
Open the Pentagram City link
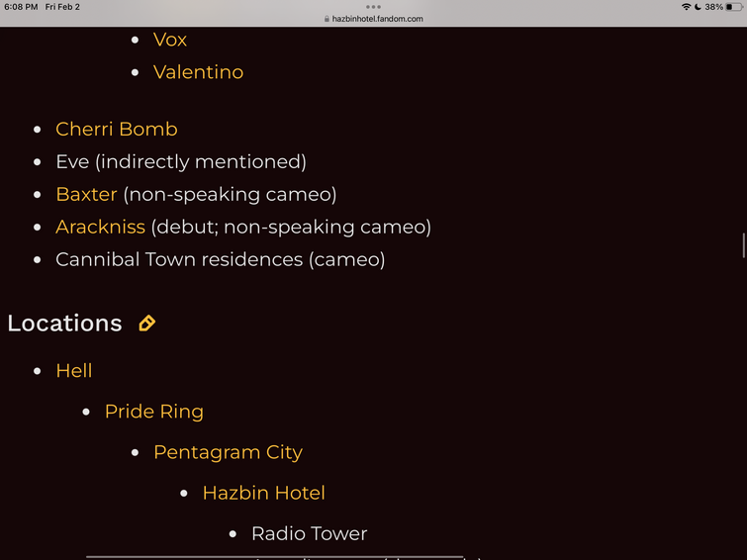click(x=229, y=452)
